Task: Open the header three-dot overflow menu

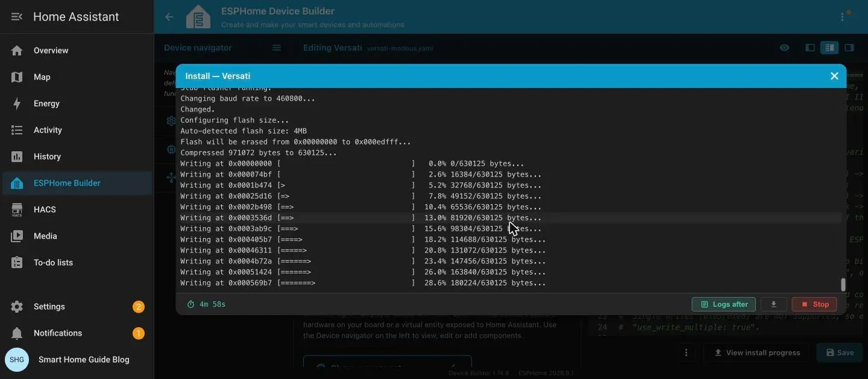Action: coord(843,17)
